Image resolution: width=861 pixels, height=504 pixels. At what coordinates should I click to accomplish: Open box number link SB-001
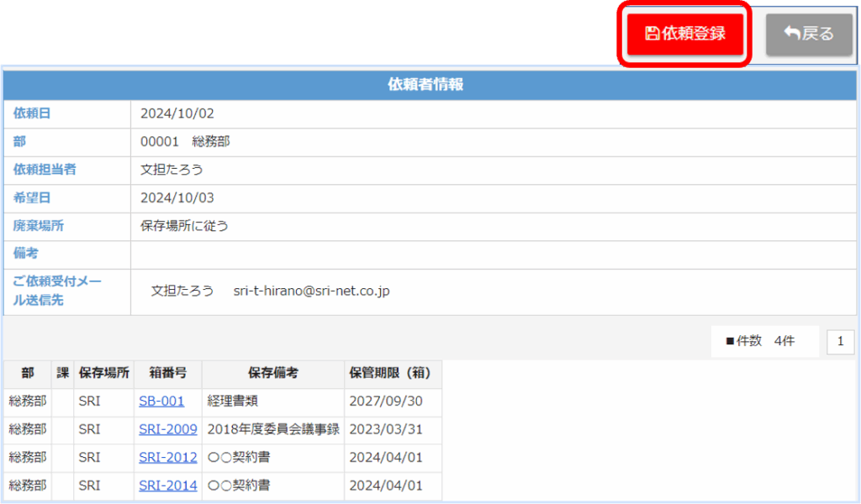pos(161,401)
